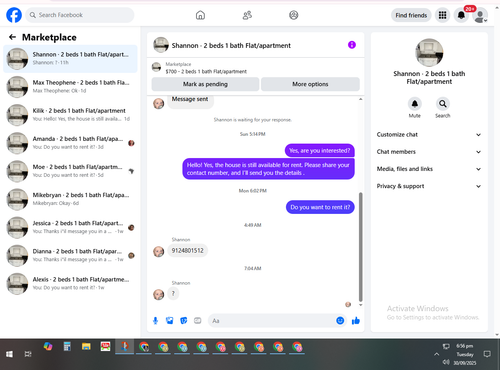Click the chat scrollbar thumb
Viewport: 500px width, 370px height.
(360, 247)
